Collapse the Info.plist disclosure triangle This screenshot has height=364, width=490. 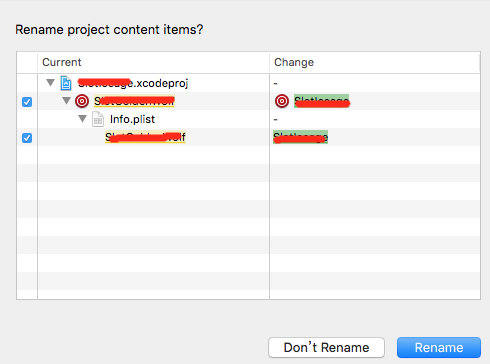(82, 118)
